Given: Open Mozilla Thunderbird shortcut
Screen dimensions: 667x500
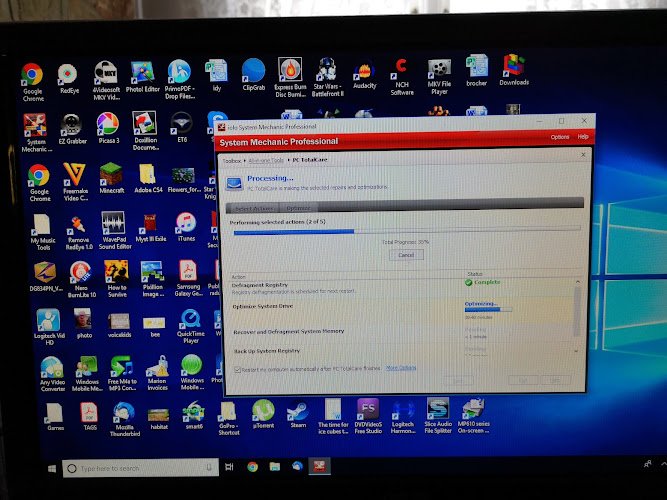Looking at the screenshot, I should (124, 419).
